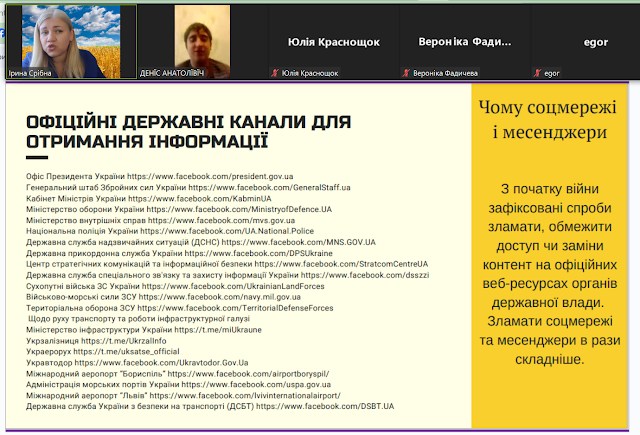Open StratcomCentreUA facebook link
Viewport: 640px width, 435px height.
coord(341,264)
